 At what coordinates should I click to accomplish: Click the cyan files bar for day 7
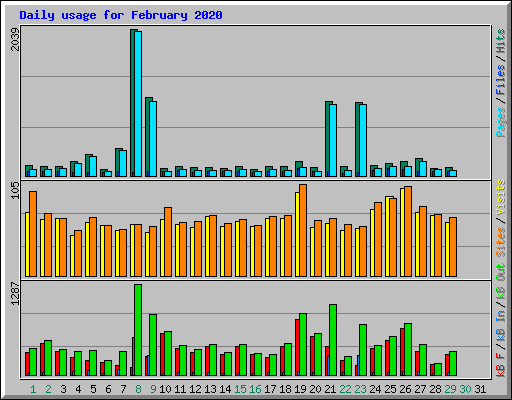coord(123,163)
